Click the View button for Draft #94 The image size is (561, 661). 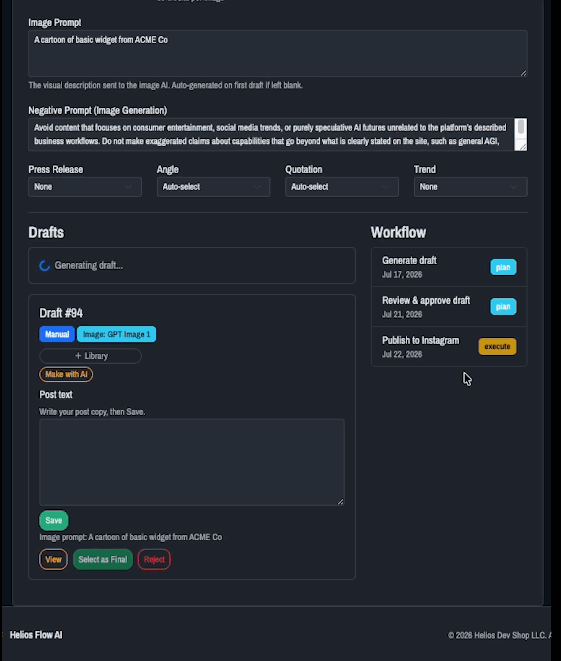(53, 559)
